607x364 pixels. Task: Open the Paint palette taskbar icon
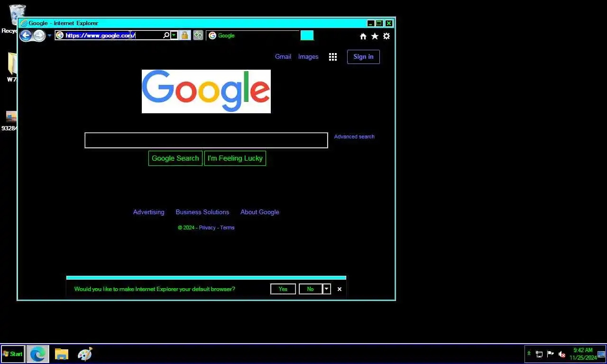[84, 354]
